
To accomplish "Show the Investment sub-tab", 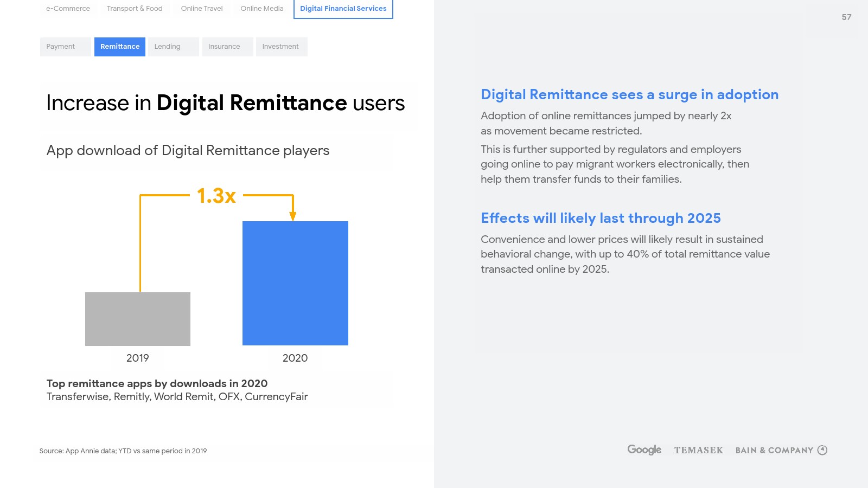I will coord(280,47).
